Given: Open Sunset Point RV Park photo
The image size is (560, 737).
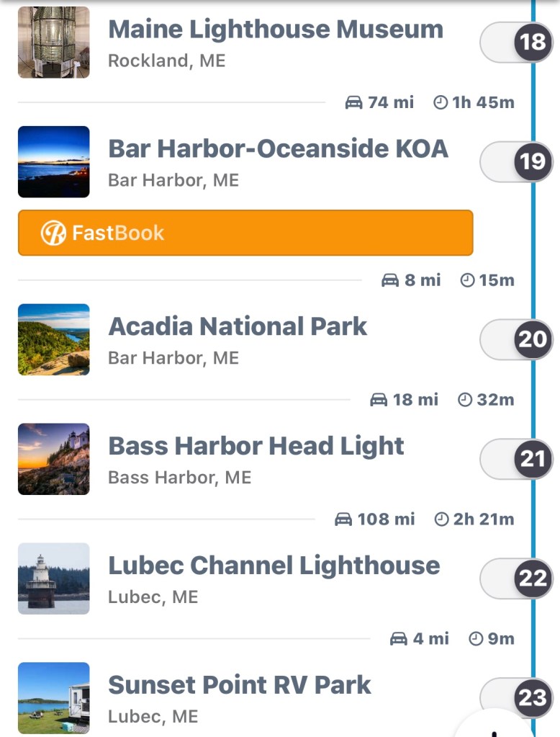Looking at the screenshot, I should (x=54, y=697).
